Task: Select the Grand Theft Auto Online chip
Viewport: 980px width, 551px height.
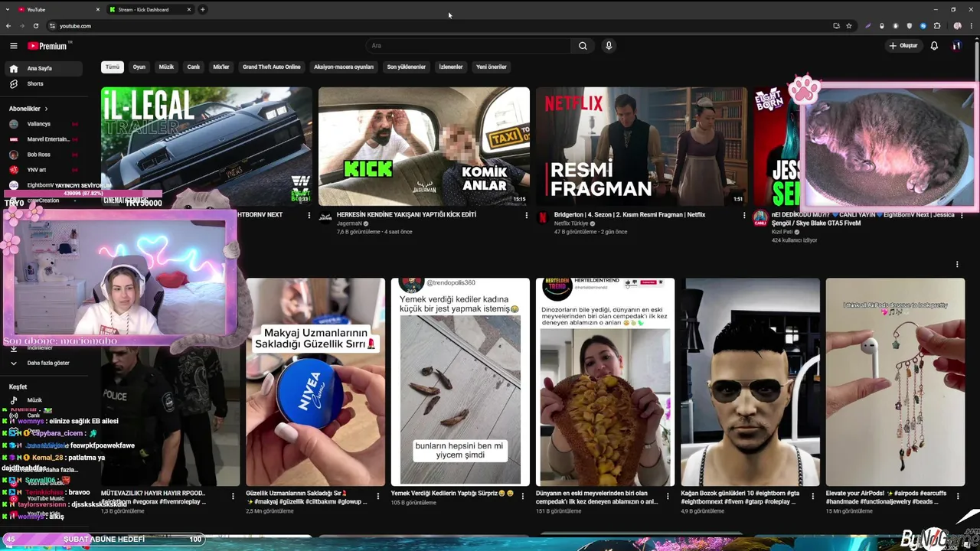Action: tap(272, 67)
